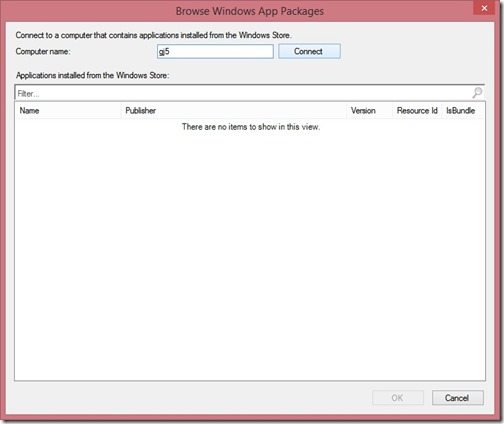Click the 'Applications installed from the Windows Store' label
The image size is (504, 424).
click(92, 75)
